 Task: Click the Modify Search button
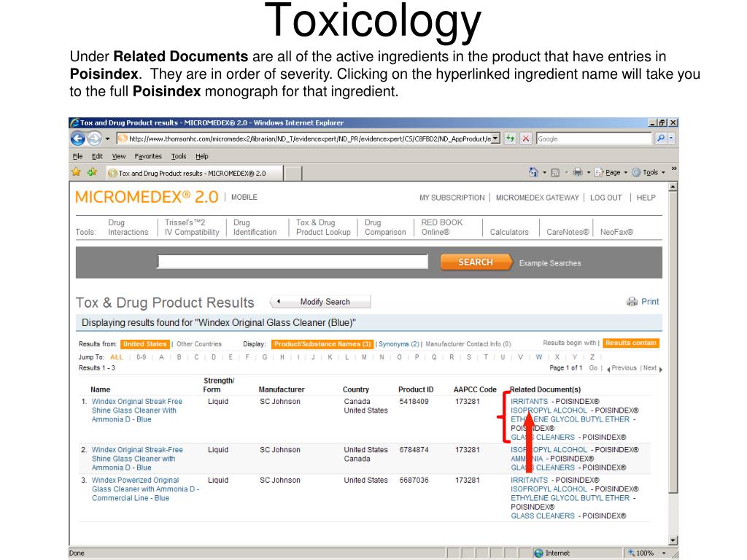tap(321, 301)
